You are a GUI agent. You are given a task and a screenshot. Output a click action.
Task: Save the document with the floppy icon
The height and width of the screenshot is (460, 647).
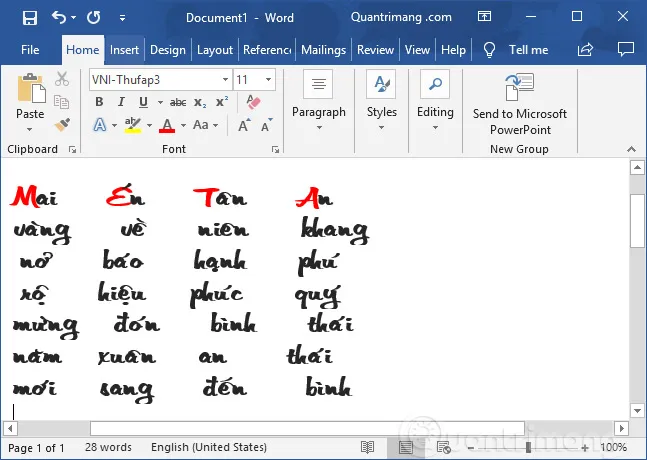click(x=30, y=18)
